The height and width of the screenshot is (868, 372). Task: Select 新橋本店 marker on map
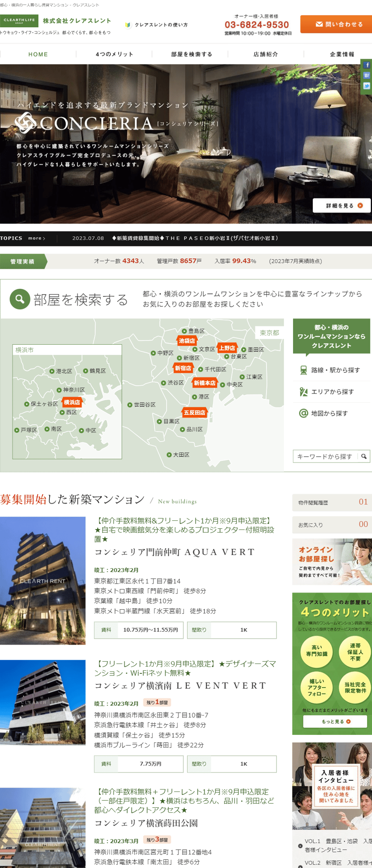(x=205, y=383)
